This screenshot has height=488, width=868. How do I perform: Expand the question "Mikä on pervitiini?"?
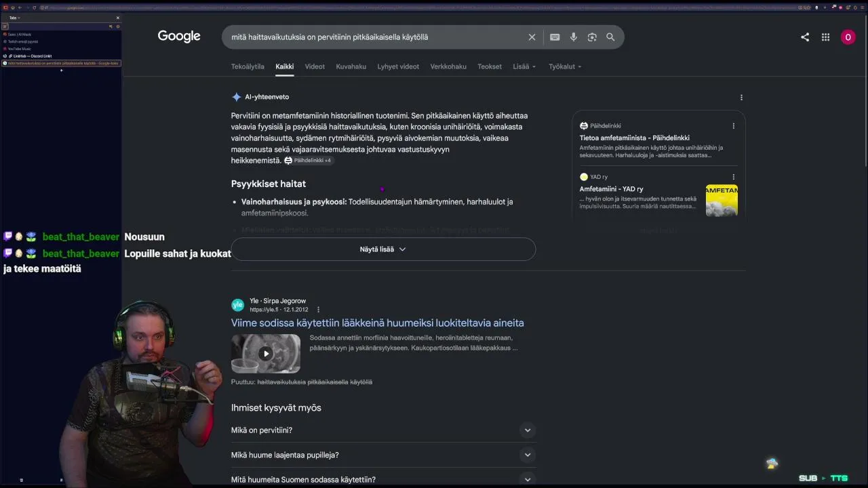(383, 430)
